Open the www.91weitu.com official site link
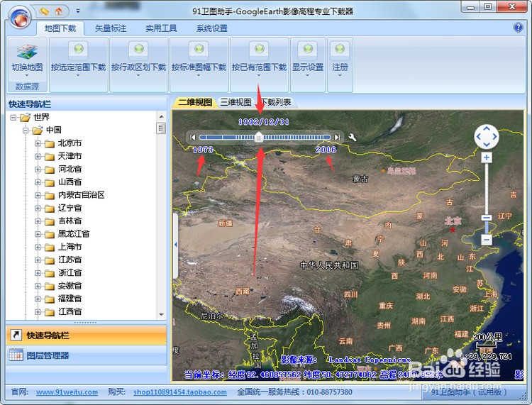Image resolution: width=532 pixels, height=405 pixels. [67, 392]
